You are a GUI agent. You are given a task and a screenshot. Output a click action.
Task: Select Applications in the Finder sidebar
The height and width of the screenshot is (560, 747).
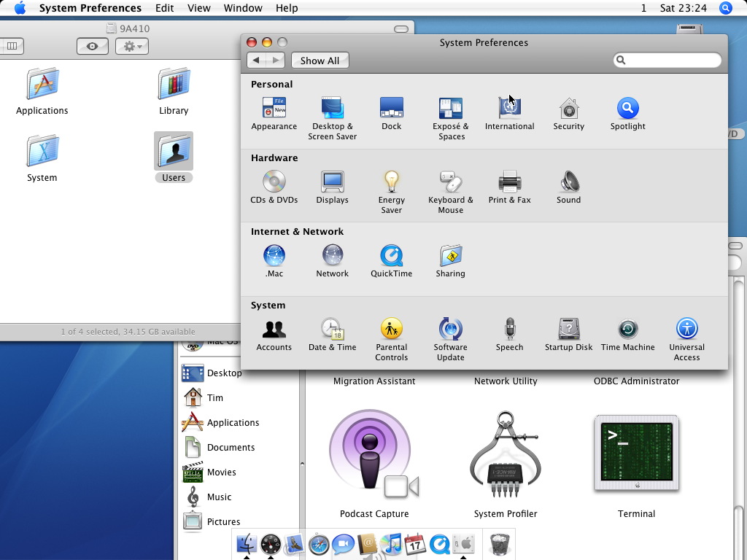220,422
